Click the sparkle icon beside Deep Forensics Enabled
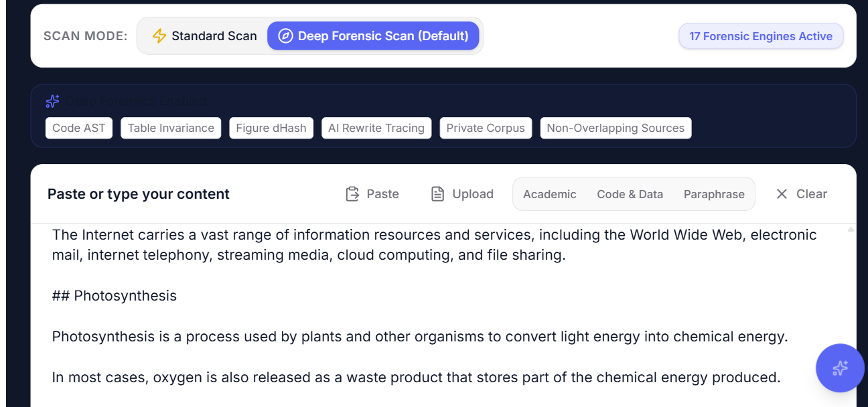The image size is (868, 407). pos(53,101)
